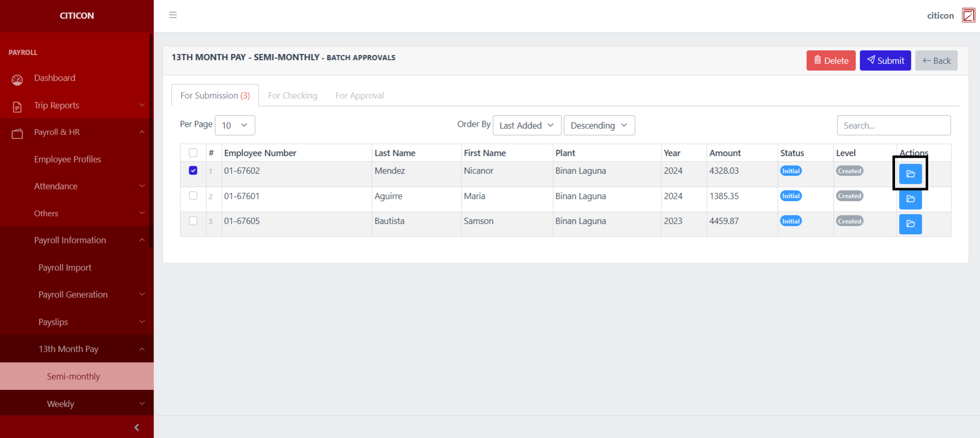Open the Per Page dropdown

click(235, 125)
